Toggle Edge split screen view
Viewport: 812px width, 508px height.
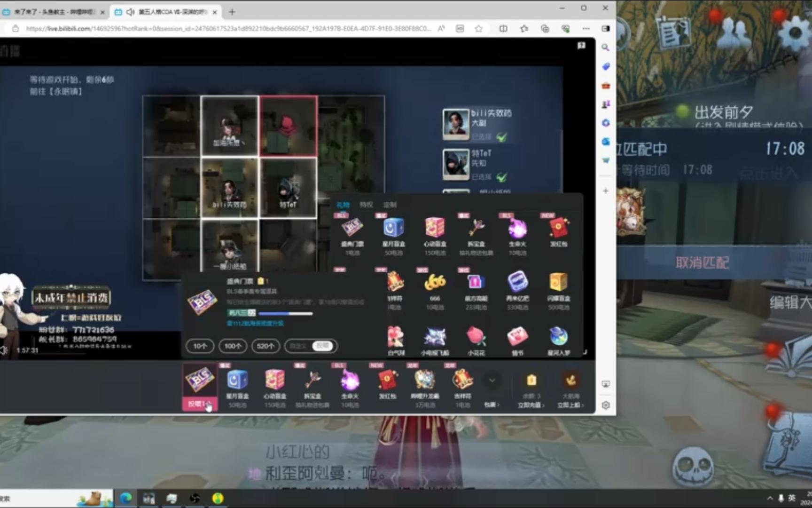pyautogui.click(x=503, y=28)
